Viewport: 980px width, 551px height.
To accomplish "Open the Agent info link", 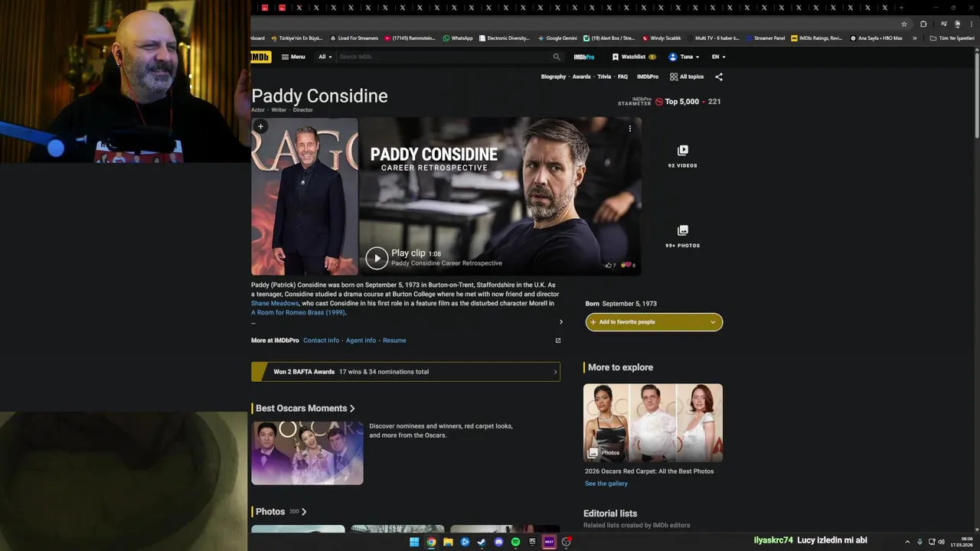I will [361, 341].
